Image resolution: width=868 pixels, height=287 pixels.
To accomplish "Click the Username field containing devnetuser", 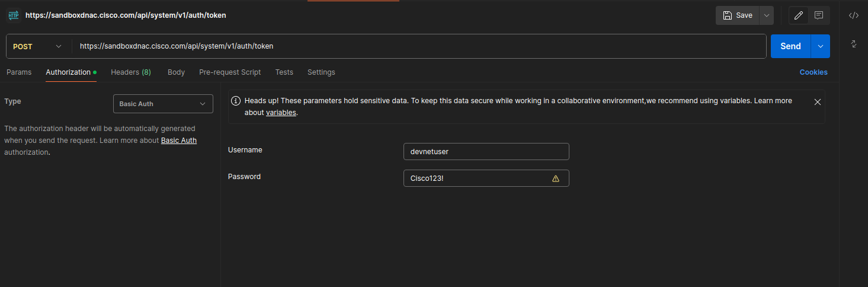I will click(486, 151).
